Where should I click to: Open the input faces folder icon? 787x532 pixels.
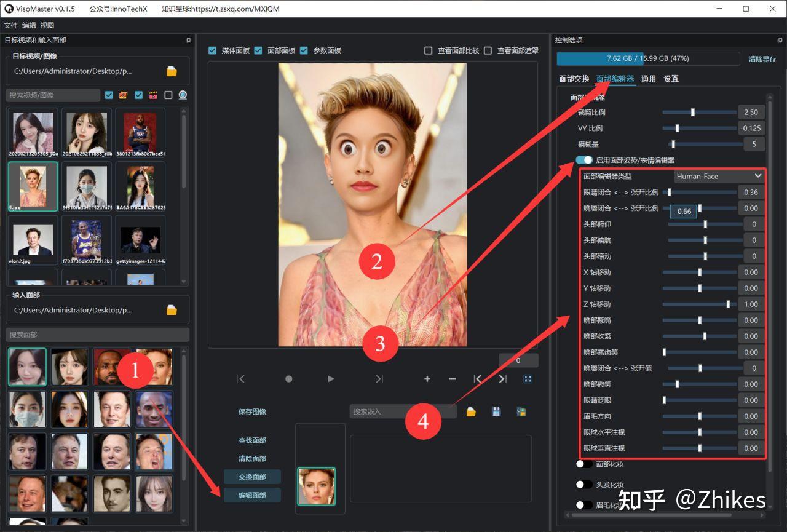click(172, 310)
